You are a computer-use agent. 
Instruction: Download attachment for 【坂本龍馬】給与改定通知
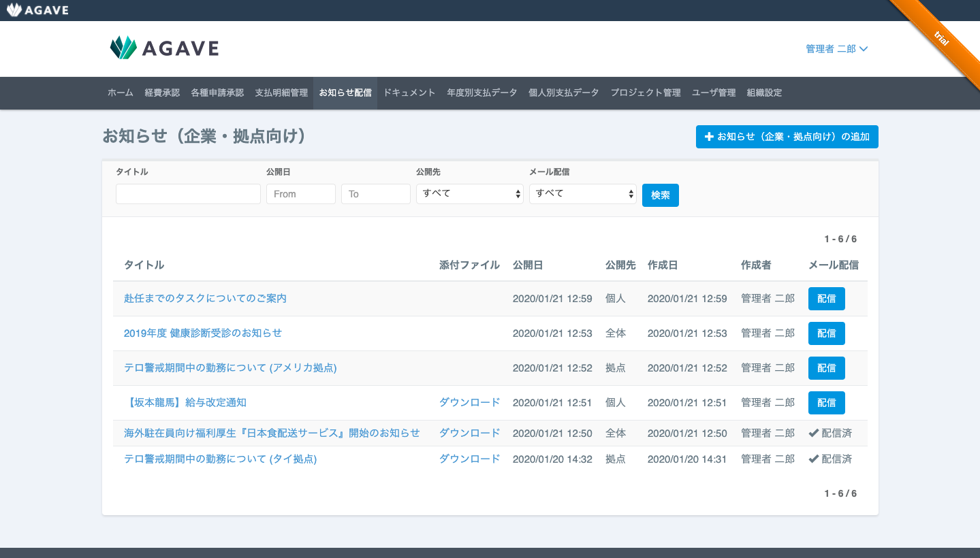470,403
